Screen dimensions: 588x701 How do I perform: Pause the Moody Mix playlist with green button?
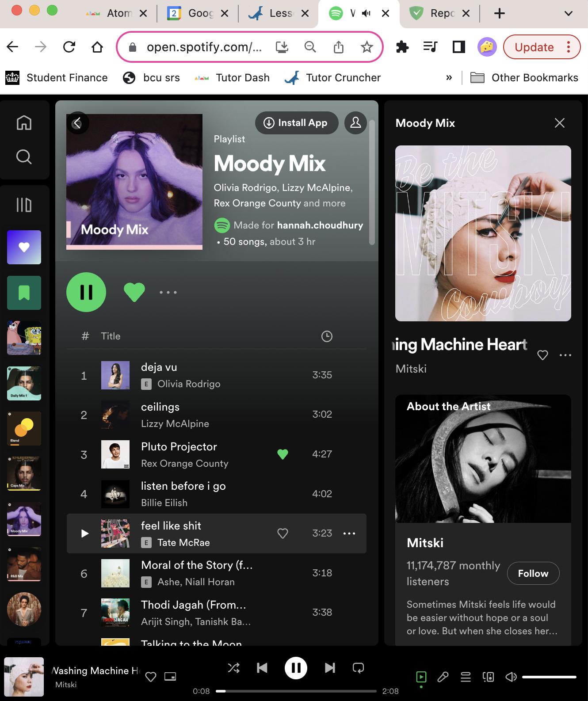click(x=86, y=292)
